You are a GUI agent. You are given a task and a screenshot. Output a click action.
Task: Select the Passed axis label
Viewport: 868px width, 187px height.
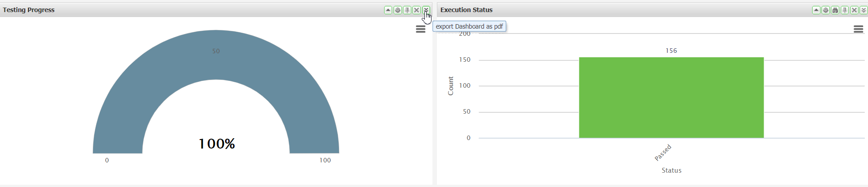(663, 152)
